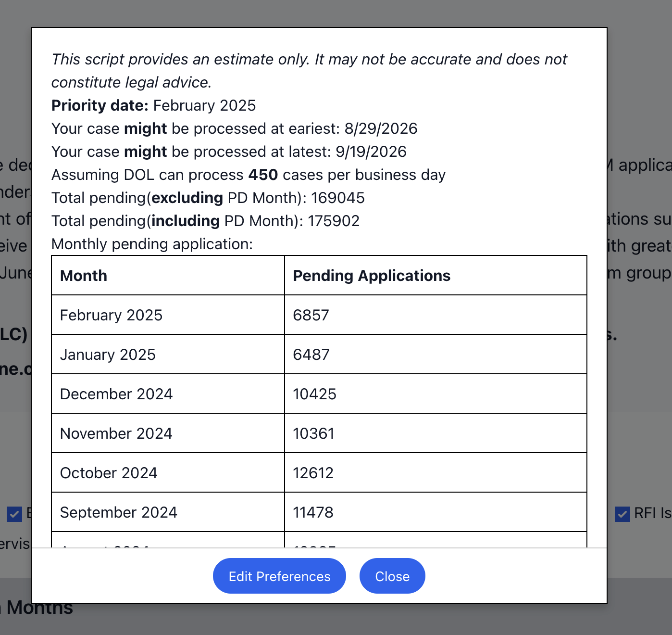Click the 6857 pending applications value
The width and height of the screenshot is (672, 635).
[x=311, y=315]
